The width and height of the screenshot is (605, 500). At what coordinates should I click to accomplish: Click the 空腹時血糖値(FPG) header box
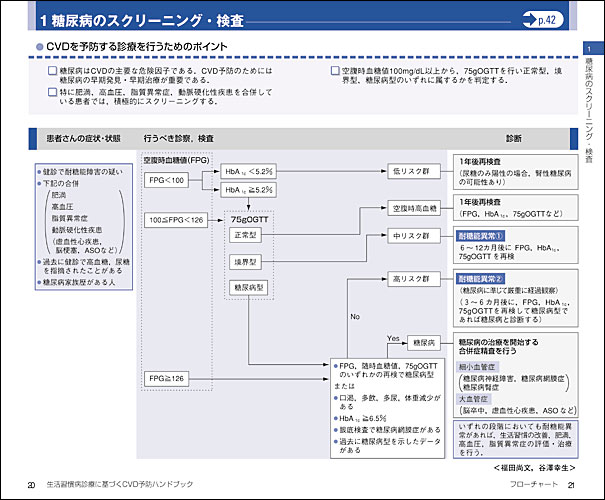176,160
